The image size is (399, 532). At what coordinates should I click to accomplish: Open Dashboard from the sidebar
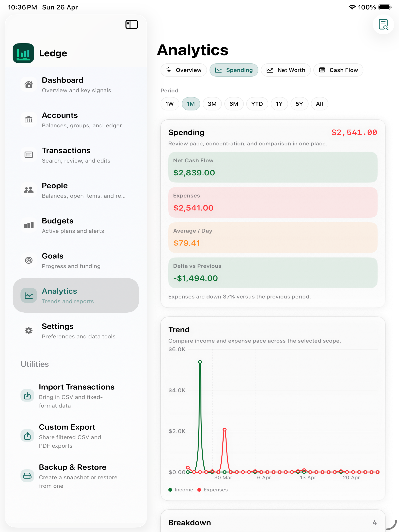76,84
